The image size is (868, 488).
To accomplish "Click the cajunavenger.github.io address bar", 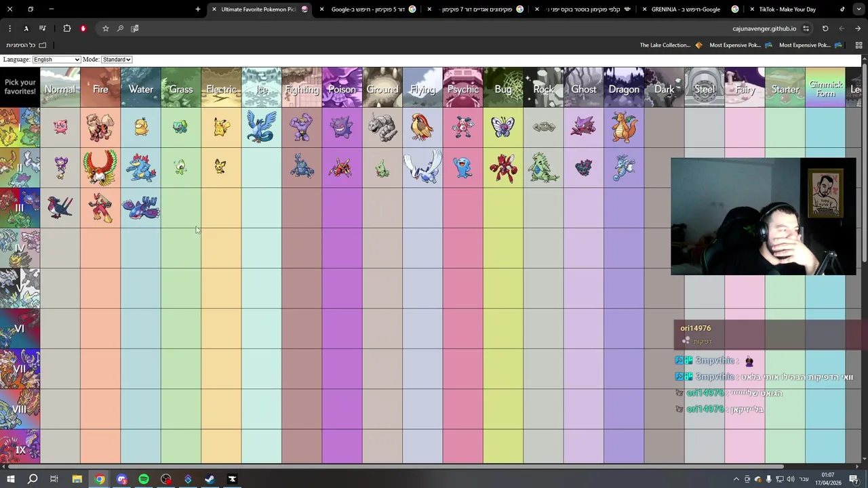I will [x=764, y=28].
